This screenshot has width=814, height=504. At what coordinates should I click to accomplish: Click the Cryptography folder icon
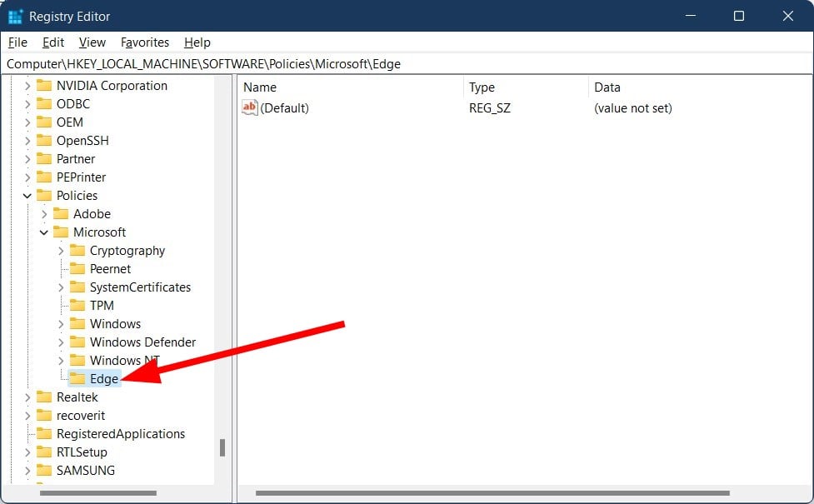point(77,251)
